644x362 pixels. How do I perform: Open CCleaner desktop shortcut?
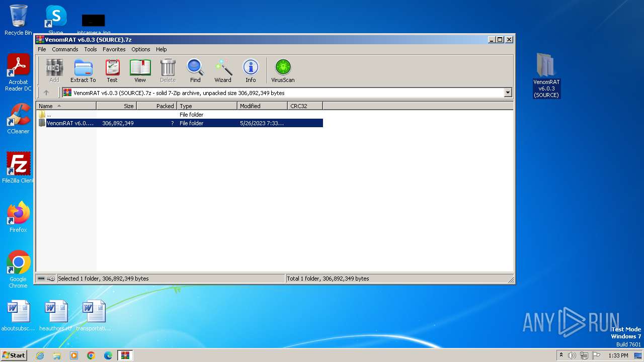coord(18,119)
